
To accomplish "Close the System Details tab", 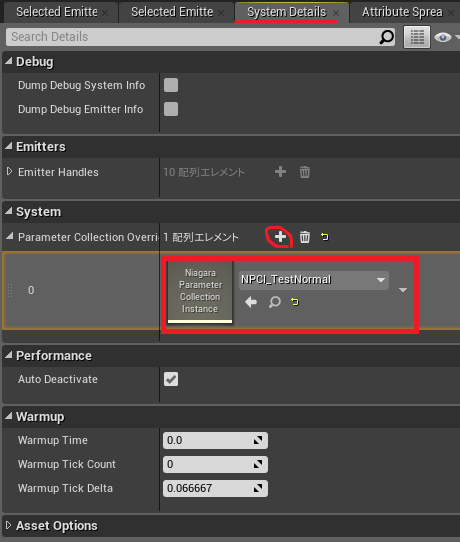I will pos(336,13).
